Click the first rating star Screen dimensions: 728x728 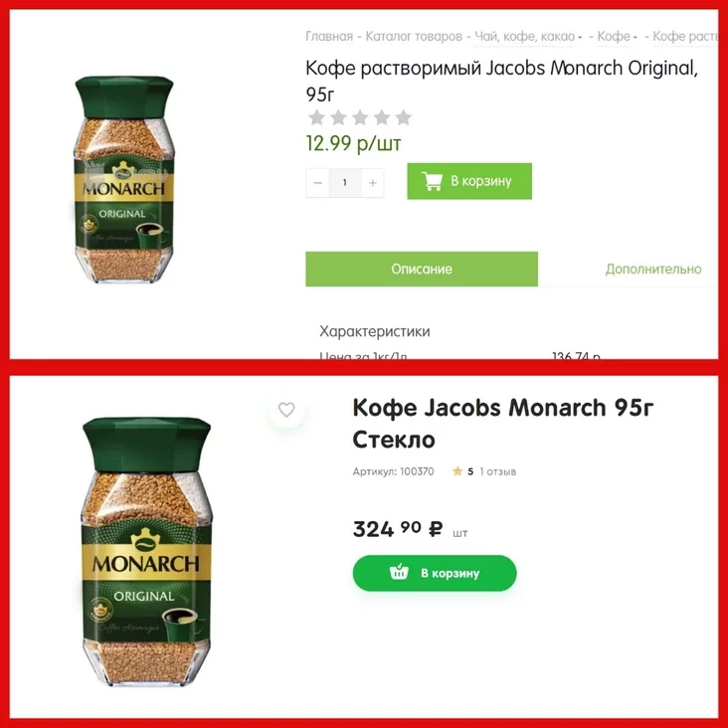(316, 117)
